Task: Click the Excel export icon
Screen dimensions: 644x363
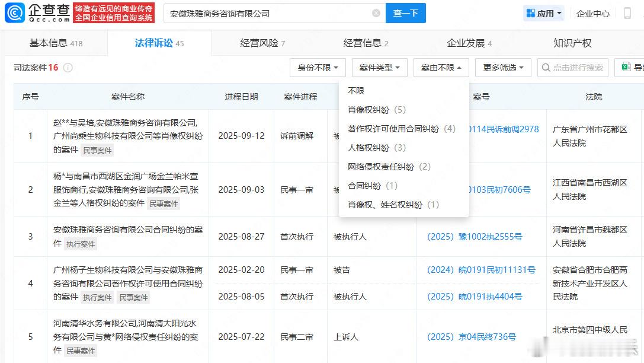Action: coord(626,67)
